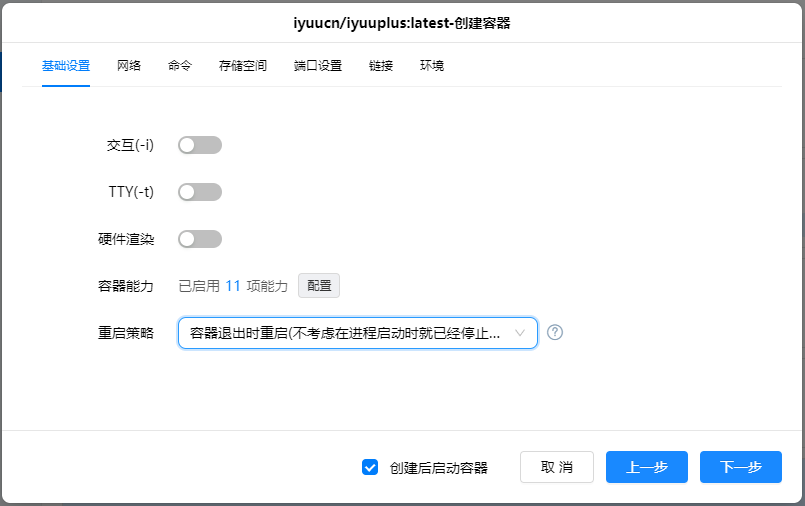Select the 基础设置 tab
The image size is (805, 506).
click(x=66, y=66)
